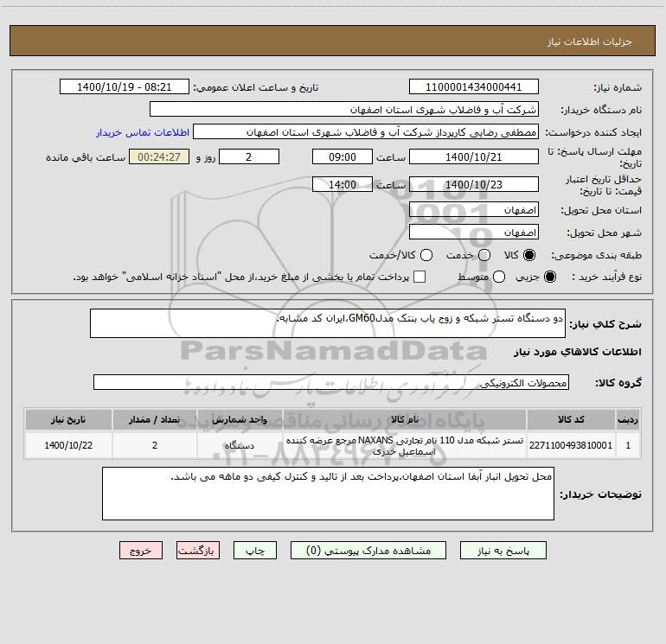This screenshot has height=644, width=666.
Task: Click the request creator name field
Action: [x=366, y=131]
